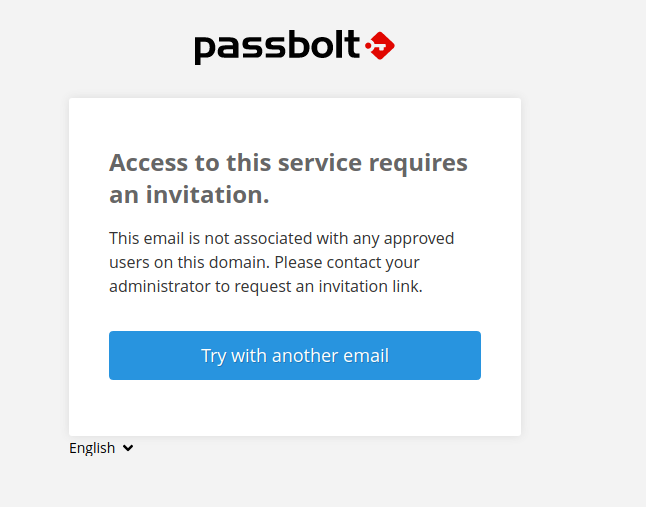Click the 'This email' words in paragraph
The height and width of the screenshot is (507, 646).
tap(147, 238)
